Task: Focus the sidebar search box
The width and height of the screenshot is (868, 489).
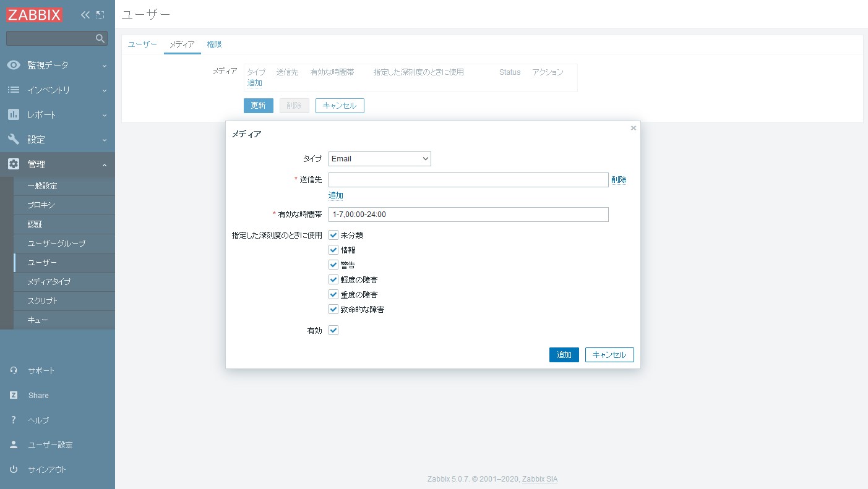Action: 57,38
